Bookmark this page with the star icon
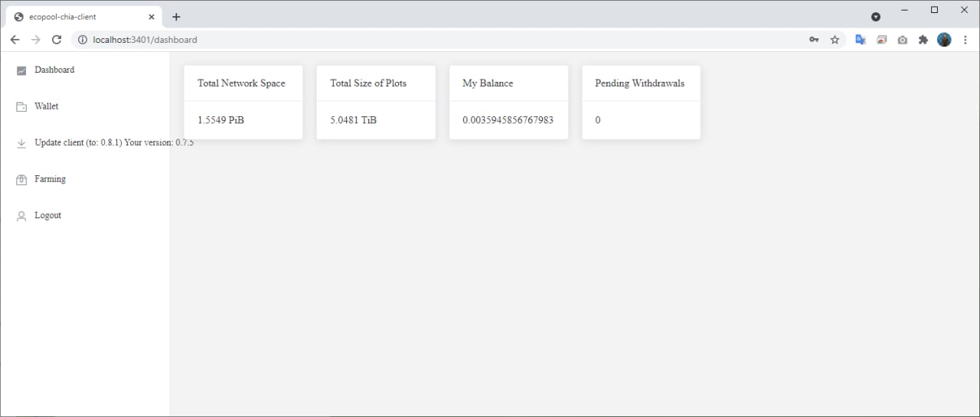 point(835,40)
